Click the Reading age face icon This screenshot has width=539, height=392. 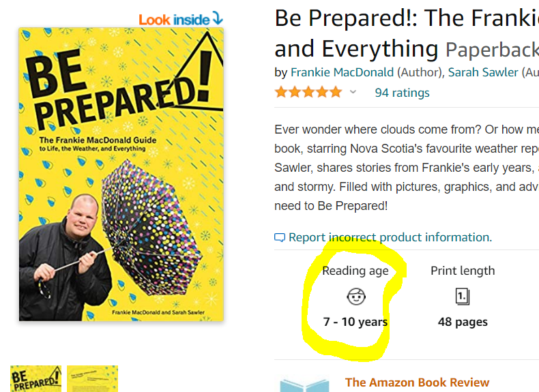click(x=355, y=296)
